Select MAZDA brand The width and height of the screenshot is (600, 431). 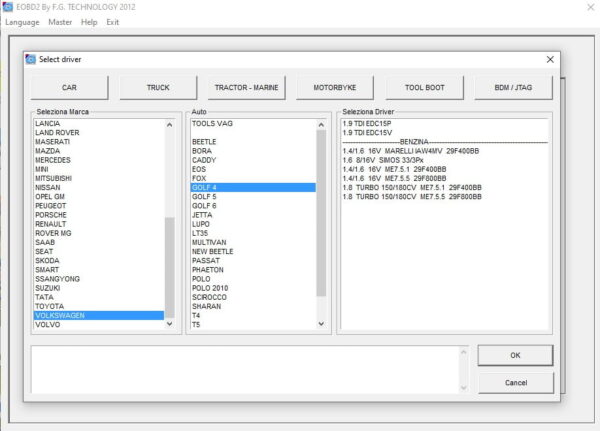tap(99, 151)
